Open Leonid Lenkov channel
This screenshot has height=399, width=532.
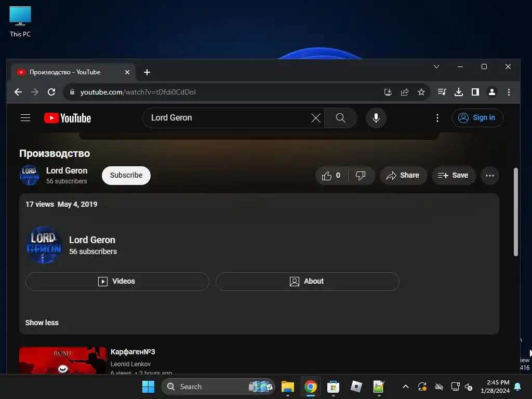click(130, 364)
